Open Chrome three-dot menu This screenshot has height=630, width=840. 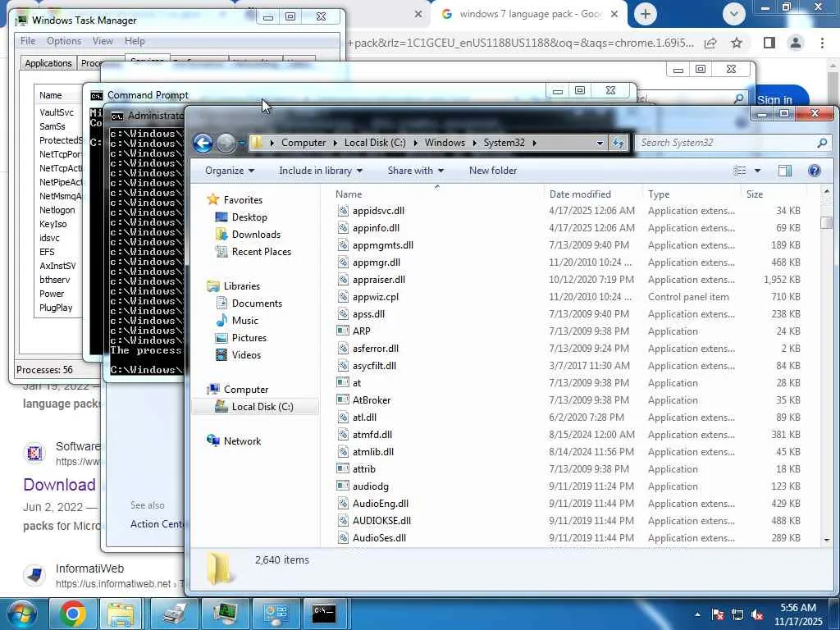pyautogui.click(x=822, y=43)
